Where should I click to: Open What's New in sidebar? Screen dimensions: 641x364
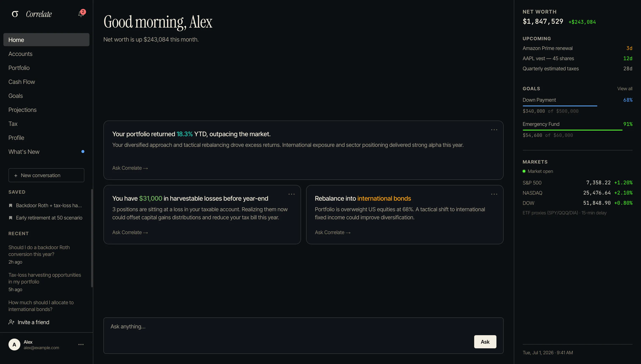click(x=46, y=152)
